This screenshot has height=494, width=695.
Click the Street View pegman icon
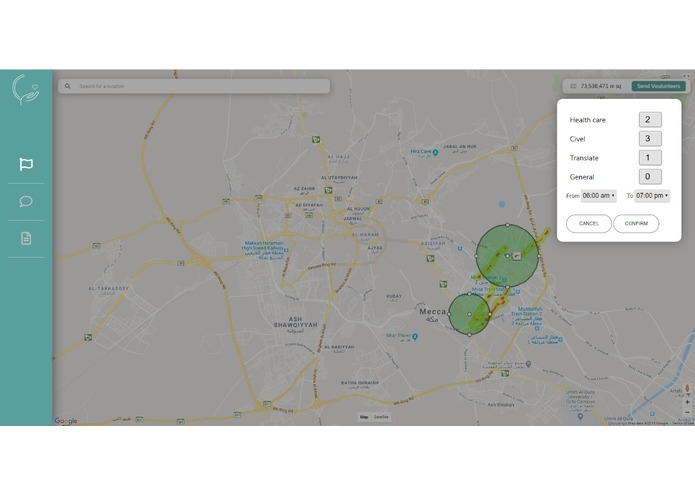[687, 388]
